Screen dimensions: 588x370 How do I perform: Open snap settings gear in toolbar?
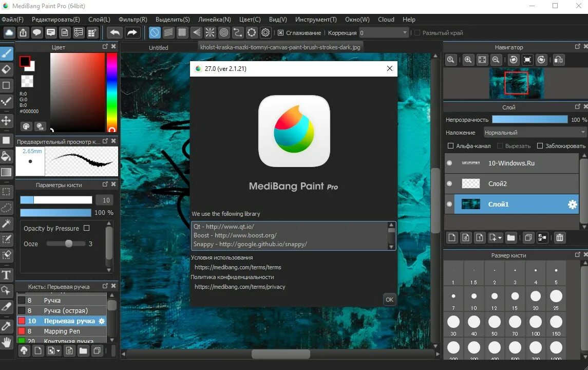pyautogui.click(x=265, y=33)
